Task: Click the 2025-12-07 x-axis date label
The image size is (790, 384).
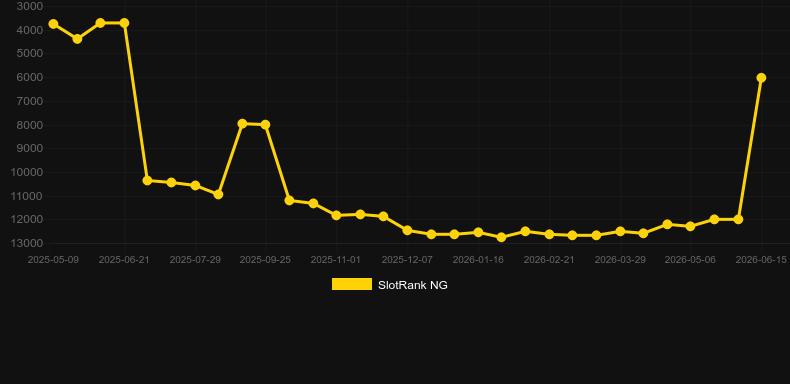Action: tap(407, 260)
